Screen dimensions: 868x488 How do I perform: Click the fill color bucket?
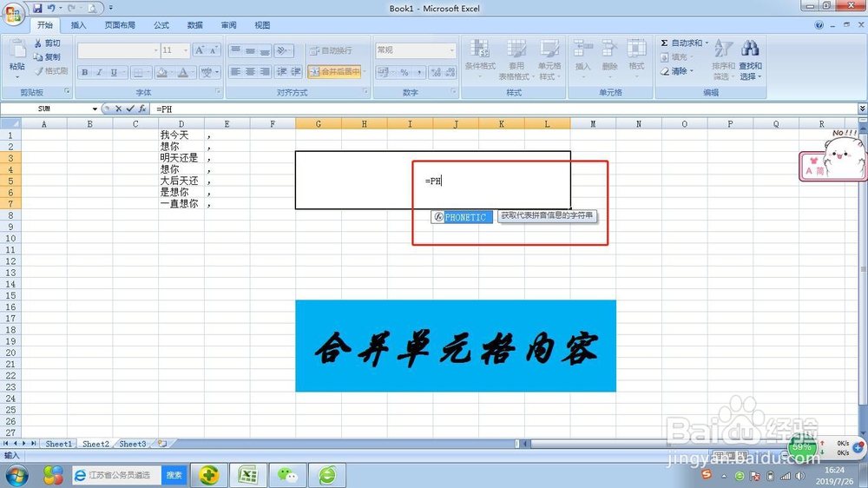point(161,72)
